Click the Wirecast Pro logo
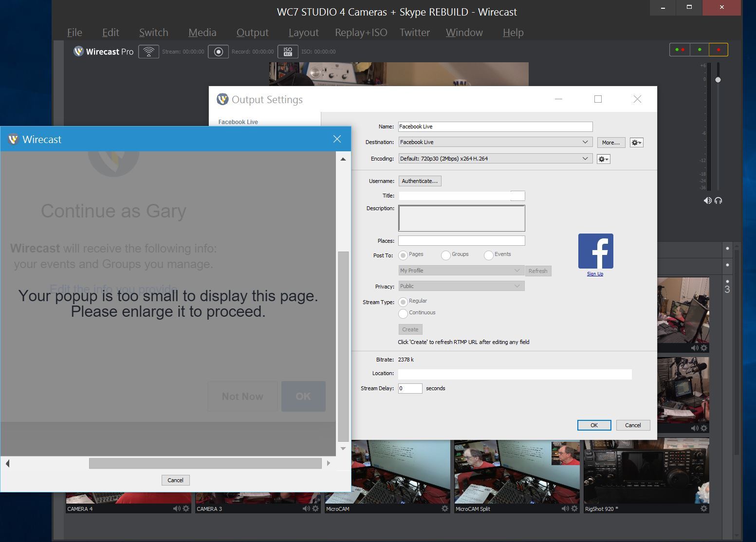This screenshot has height=542, width=756. pos(103,52)
